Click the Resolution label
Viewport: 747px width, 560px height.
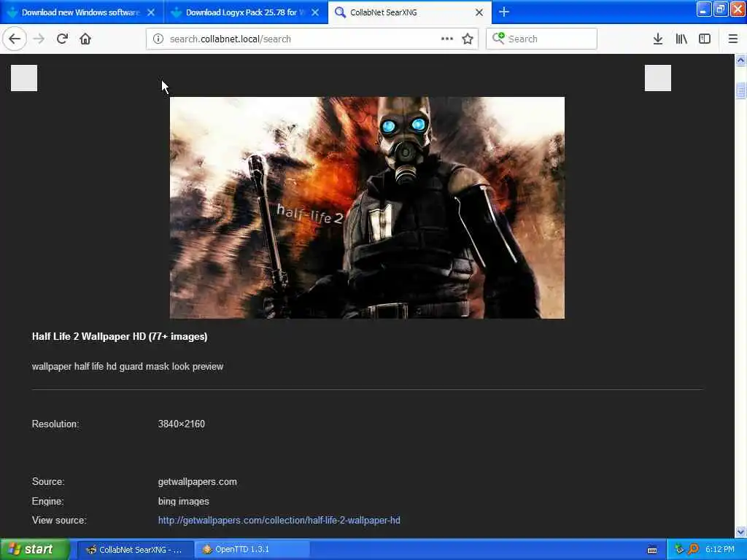coord(55,424)
